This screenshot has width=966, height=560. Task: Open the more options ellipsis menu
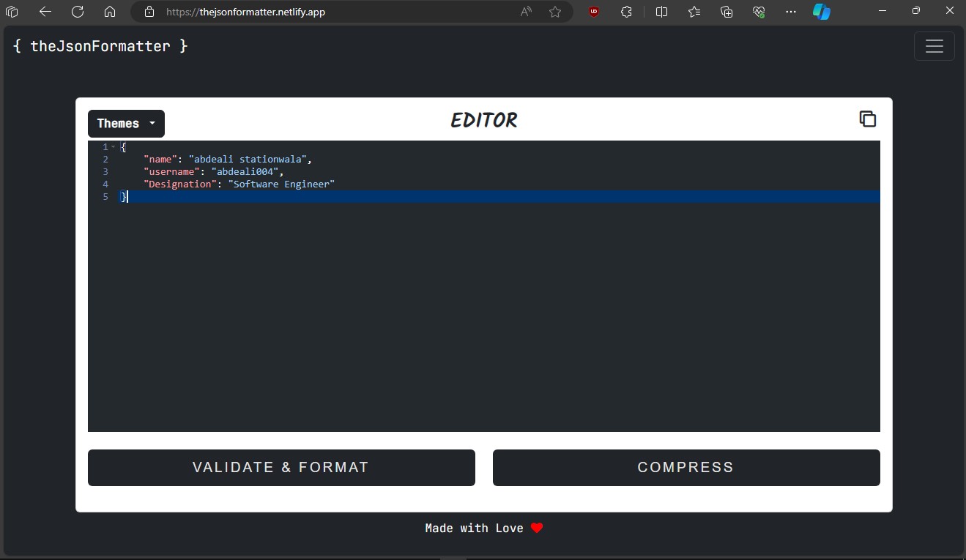pos(791,12)
